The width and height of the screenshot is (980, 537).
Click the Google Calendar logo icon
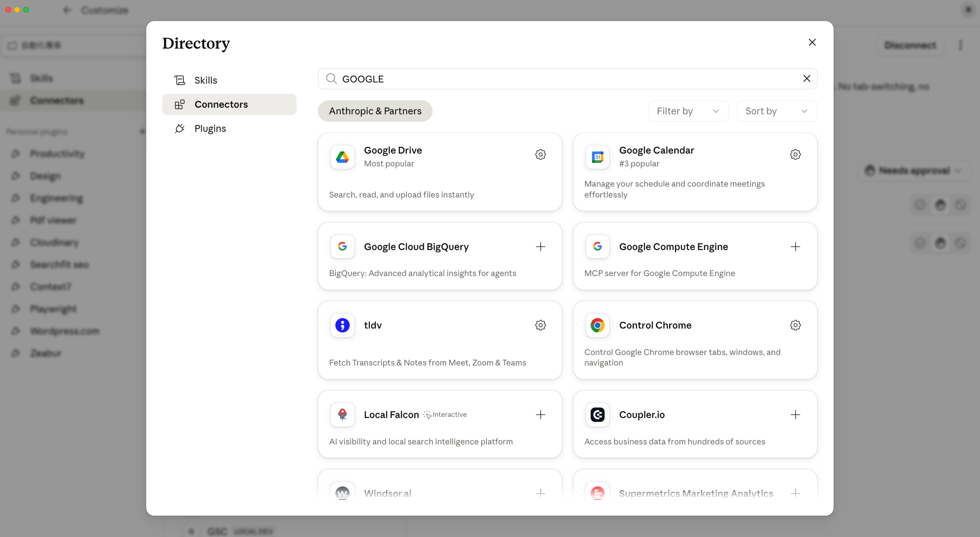pyautogui.click(x=598, y=157)
